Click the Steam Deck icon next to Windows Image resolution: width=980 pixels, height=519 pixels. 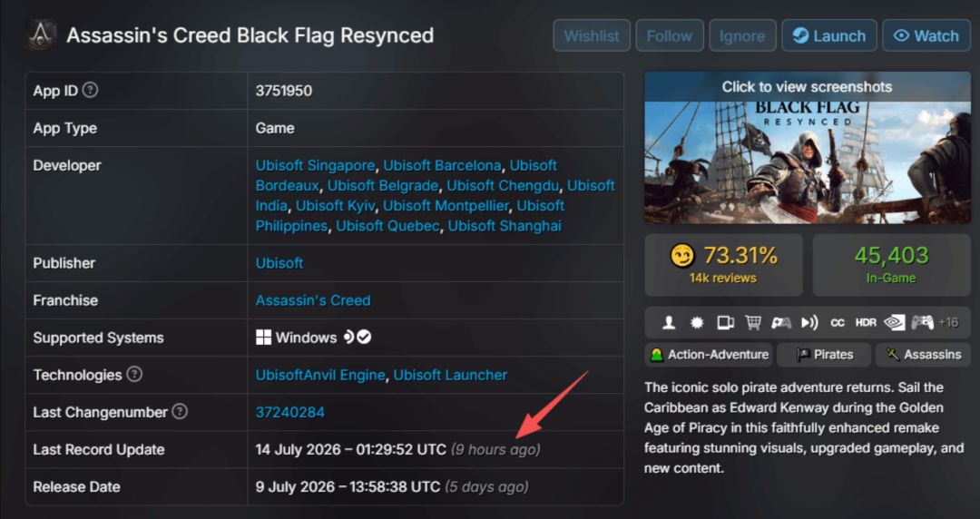(x=348, y=337)
